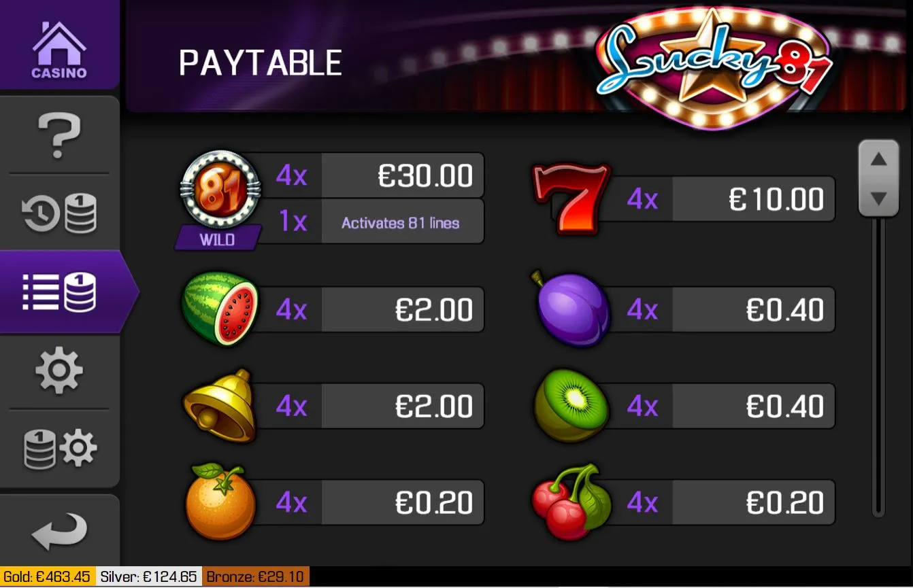Click the paytable vertical scrollbar track

click(879, 367)
